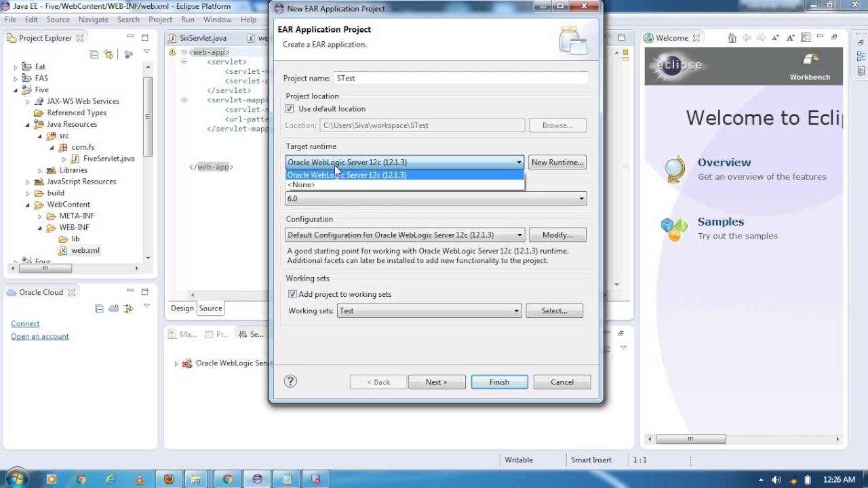Select Oracle WebLogic Server 12c list item
This screenshot has height=488, width=868.
click(x=405, y=175)
